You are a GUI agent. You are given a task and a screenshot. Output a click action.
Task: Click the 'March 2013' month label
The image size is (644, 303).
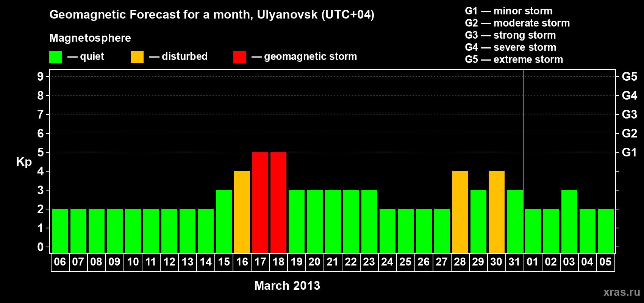[x=287, y=286]
